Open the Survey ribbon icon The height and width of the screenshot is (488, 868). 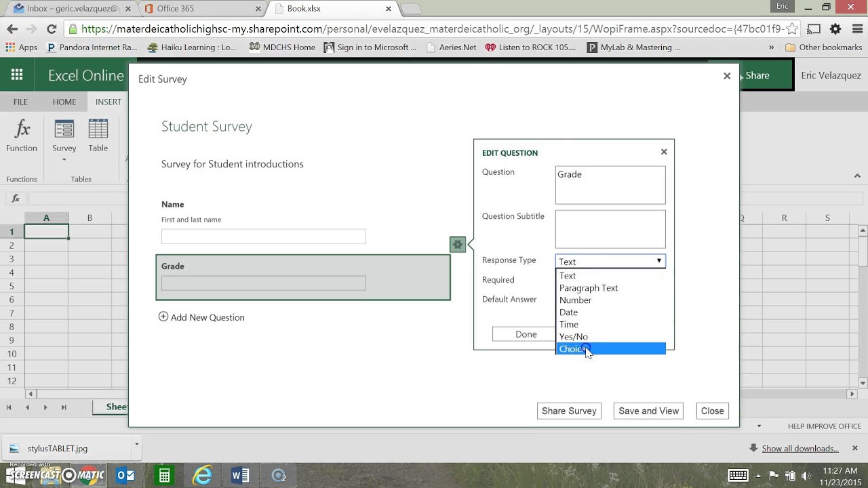[x=64, y=129]
